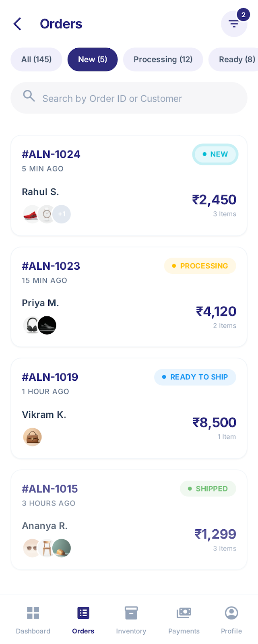Open the filter options icon
The width and height of the screenshot is (258, 644).
coord(234,24)
